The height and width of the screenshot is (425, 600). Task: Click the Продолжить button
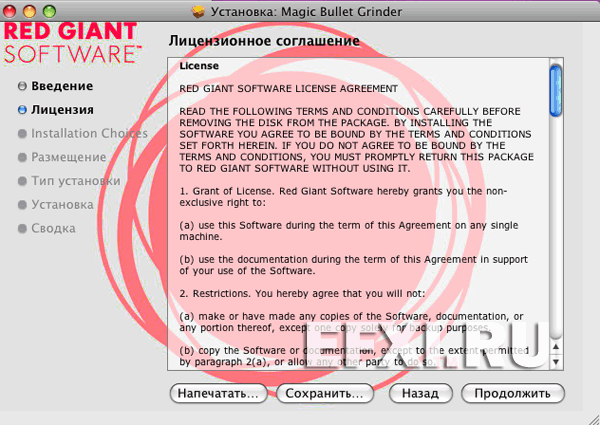click(x=513, y=393)
